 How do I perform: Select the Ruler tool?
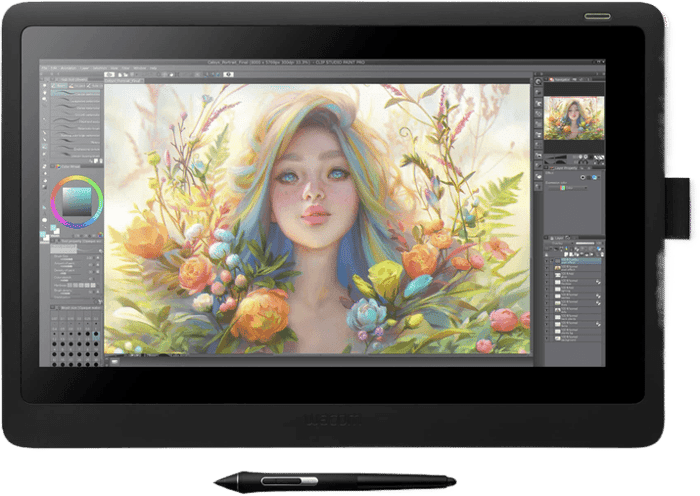point(45,207)
